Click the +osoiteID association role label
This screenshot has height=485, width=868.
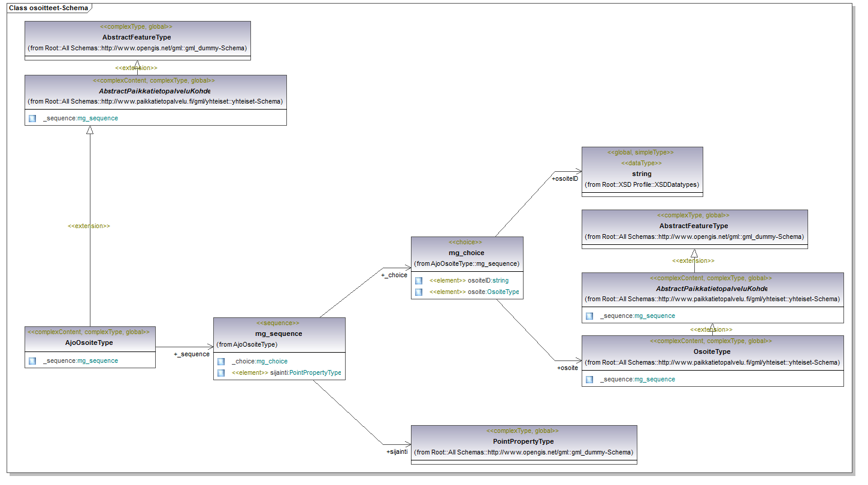click(564, 178)
